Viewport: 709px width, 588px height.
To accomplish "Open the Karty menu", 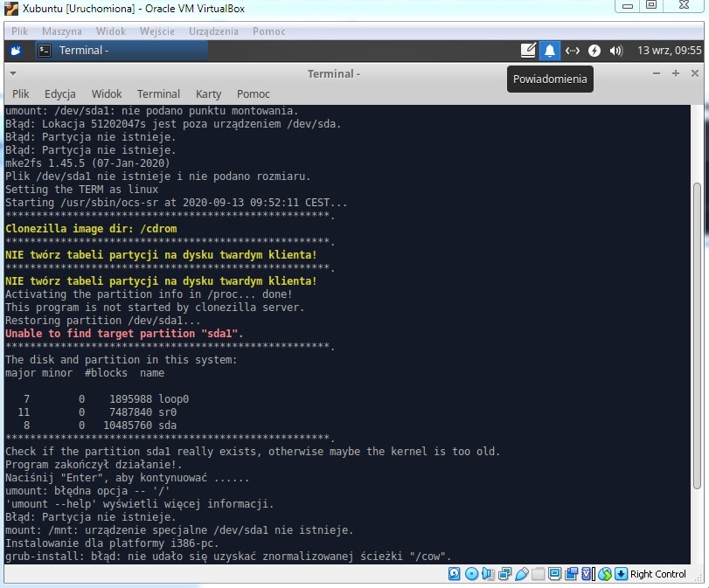I will click(x=208, y=93).
